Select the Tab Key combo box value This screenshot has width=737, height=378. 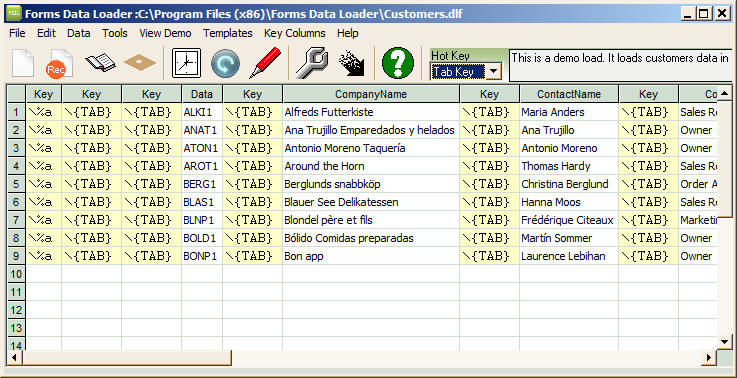458,72
